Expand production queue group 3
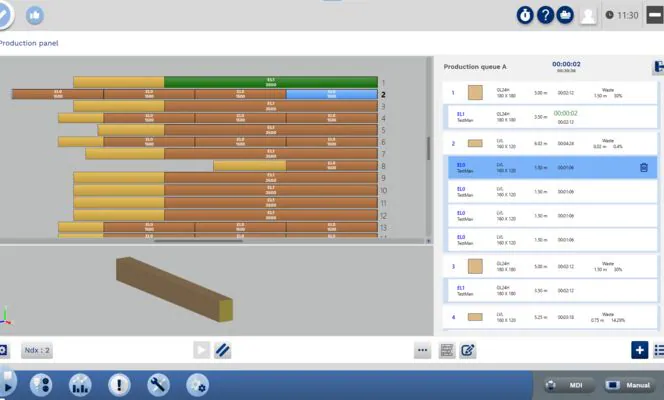The image size is (664, 400). 453,267
